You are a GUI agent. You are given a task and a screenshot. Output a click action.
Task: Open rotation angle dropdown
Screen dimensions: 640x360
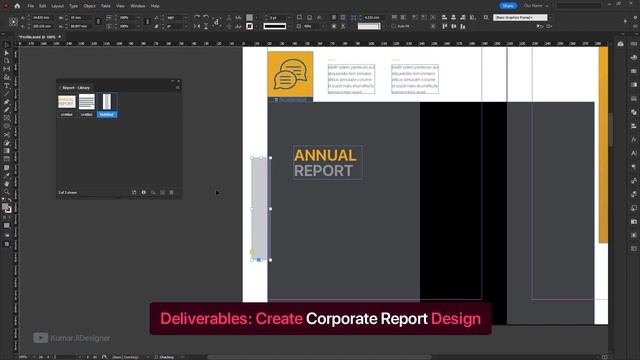click(186, 18)
